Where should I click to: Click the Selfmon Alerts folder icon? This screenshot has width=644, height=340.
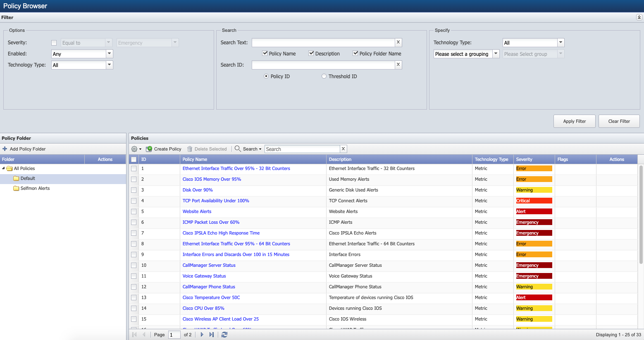[16, 188]
